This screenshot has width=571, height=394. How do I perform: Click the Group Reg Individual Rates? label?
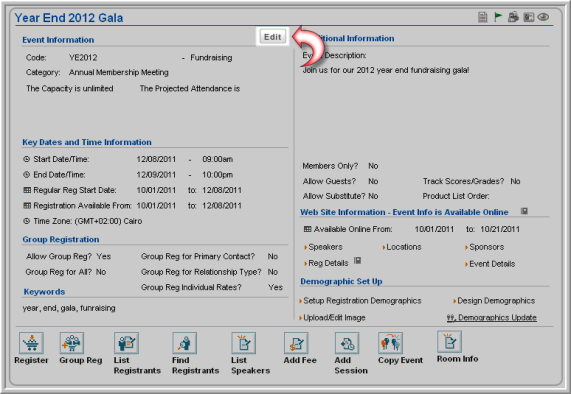[191, 287]
